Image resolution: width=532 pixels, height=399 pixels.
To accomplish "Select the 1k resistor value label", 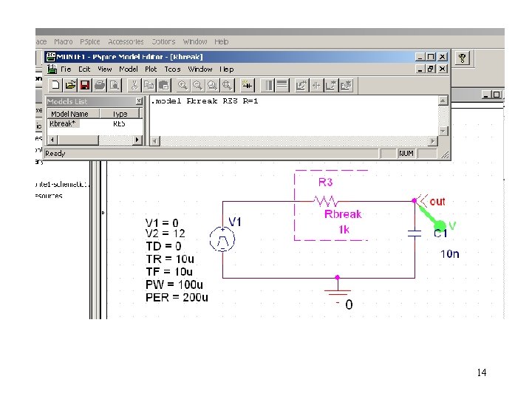I will coord(344,230).
